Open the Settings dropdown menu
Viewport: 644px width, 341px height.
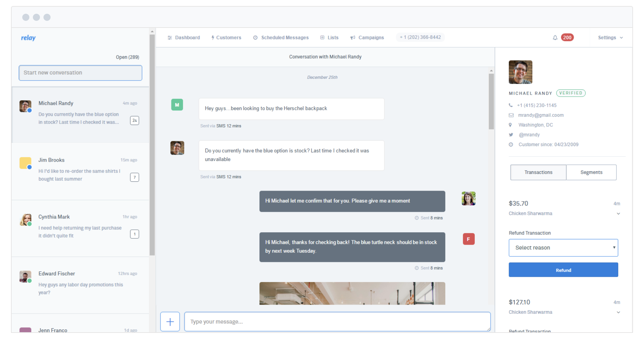[x=610, y=38]
